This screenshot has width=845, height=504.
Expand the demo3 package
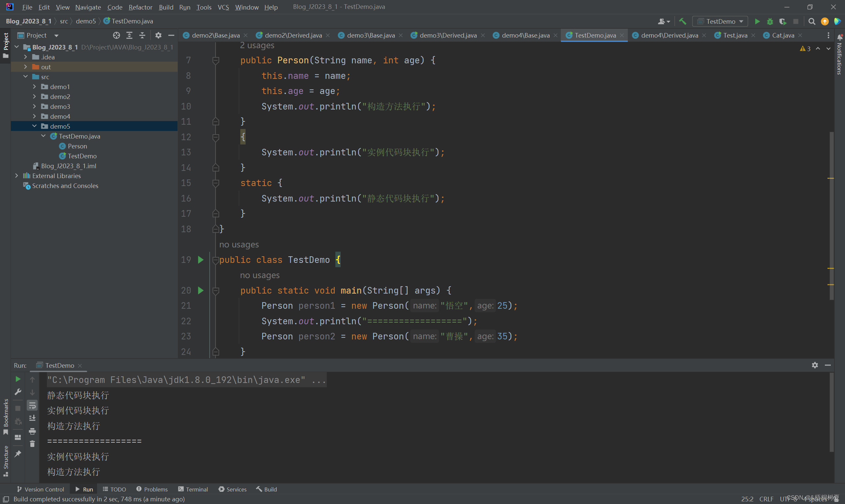[x=34, y=106]
